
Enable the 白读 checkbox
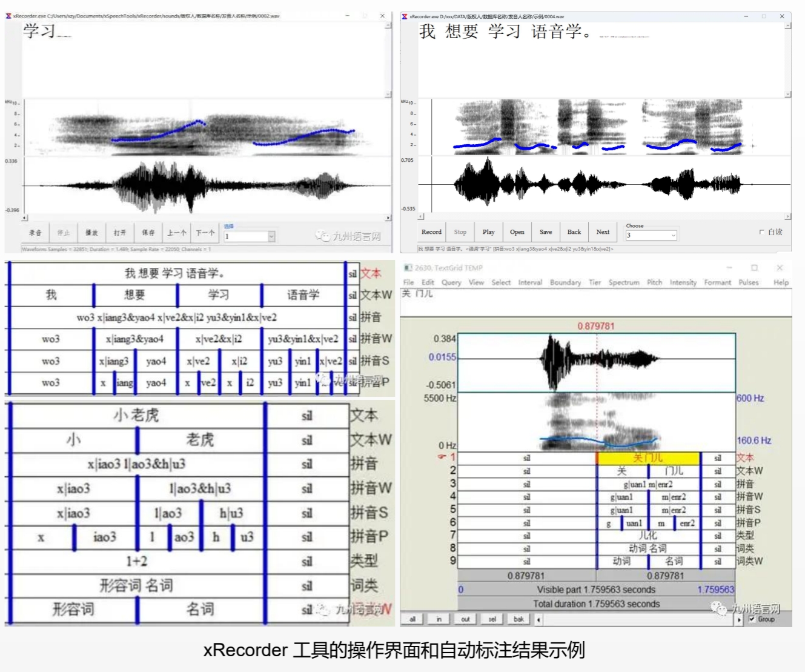761,232
